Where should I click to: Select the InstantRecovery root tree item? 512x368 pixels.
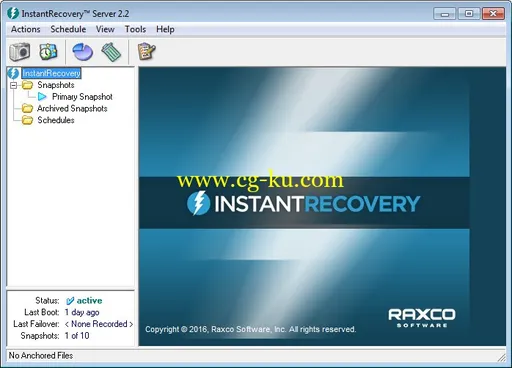pyautogui.click(x=51, y=73)
